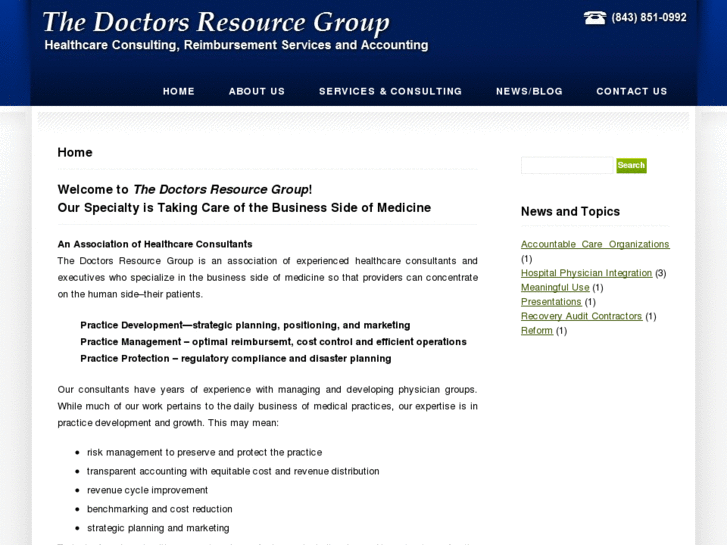The image size is (727, 545).
Task: Open Hospital Physician Integration topic
Action: pos(586,273)
